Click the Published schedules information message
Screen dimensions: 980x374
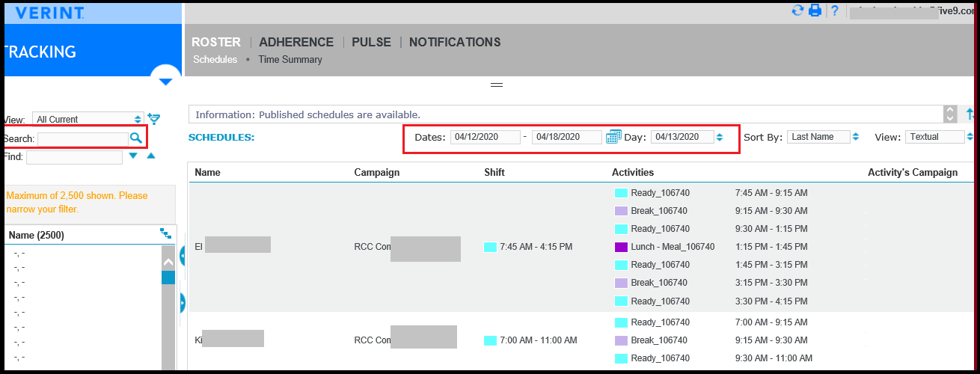(x=307, y=114)
